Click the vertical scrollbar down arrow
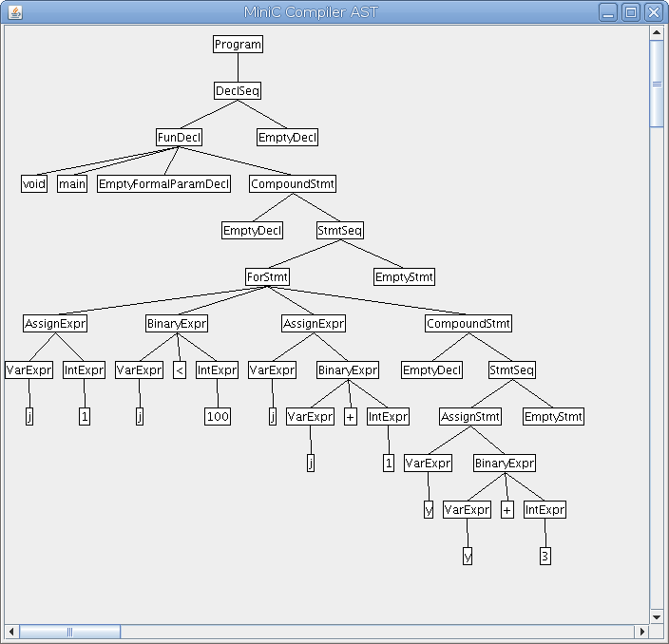669x644 pixels. (656, 616)
